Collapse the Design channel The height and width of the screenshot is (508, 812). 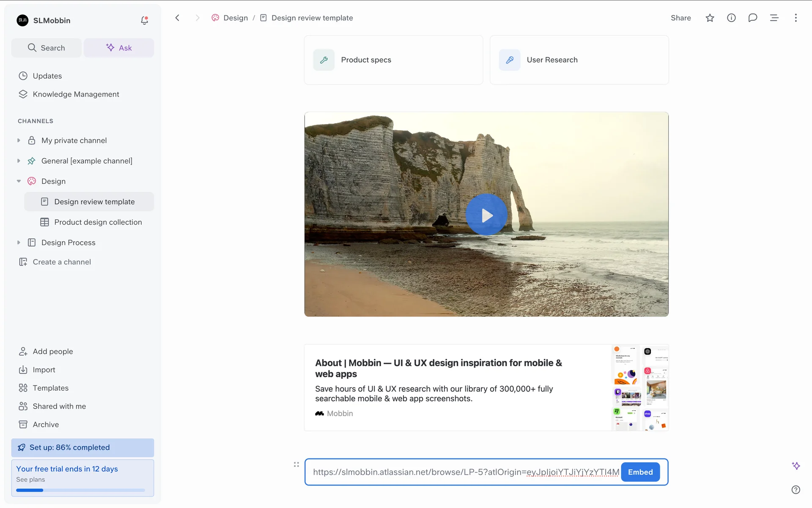tap(19, 181)
